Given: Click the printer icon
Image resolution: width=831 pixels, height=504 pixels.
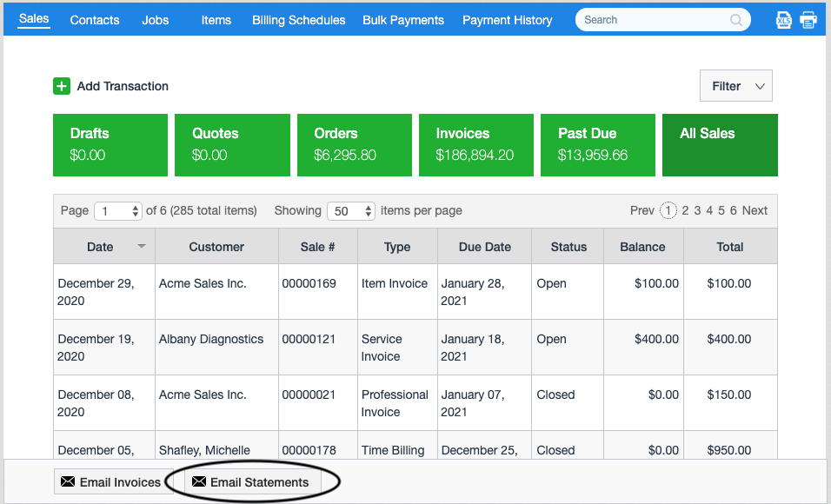Looking at the screenshot, I should tap(808, 20).
